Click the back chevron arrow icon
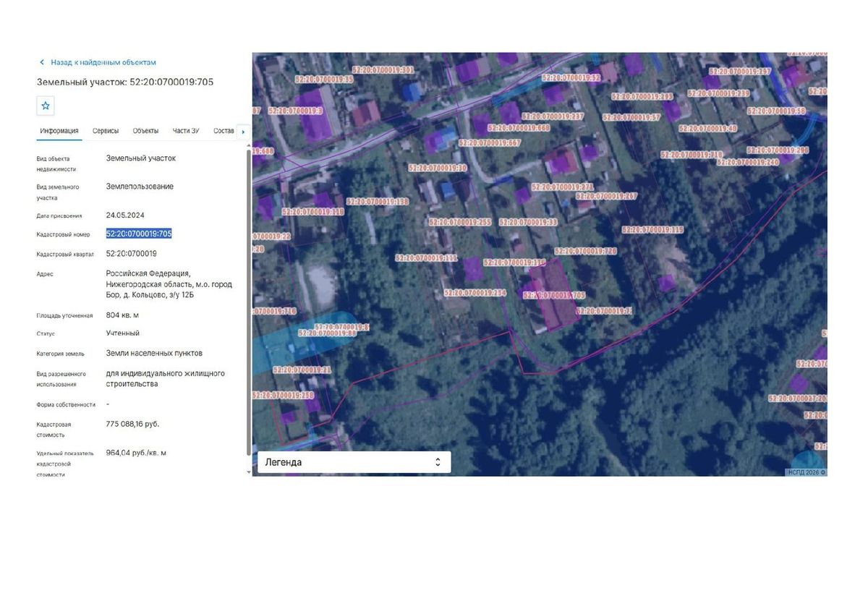Image resolution: width=868 pixels, height=614 pixels. click(42, 63)
